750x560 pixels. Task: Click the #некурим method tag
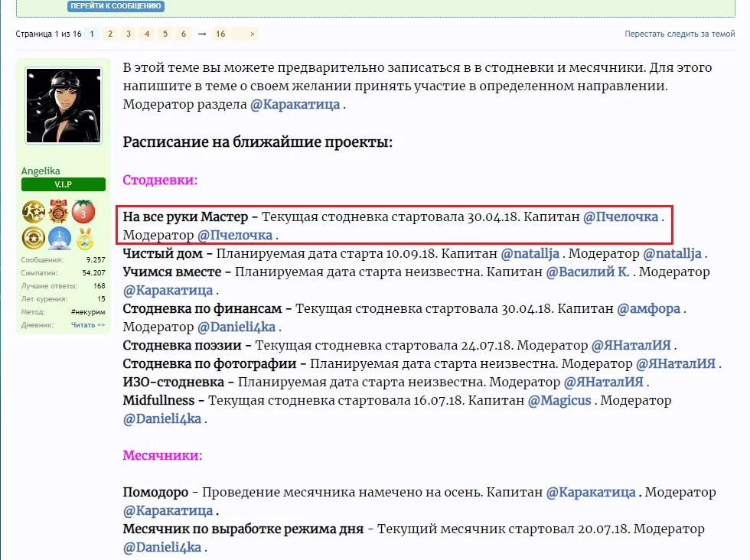[87, 312]
